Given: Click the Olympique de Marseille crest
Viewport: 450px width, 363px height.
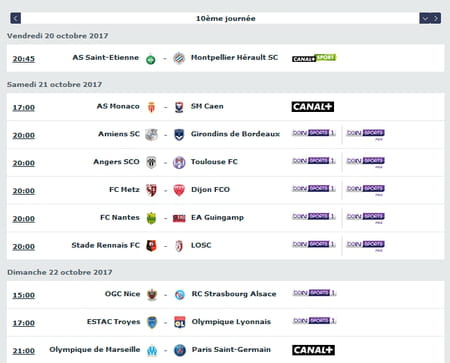Looking at the screenshot, I should pos(152,350).
